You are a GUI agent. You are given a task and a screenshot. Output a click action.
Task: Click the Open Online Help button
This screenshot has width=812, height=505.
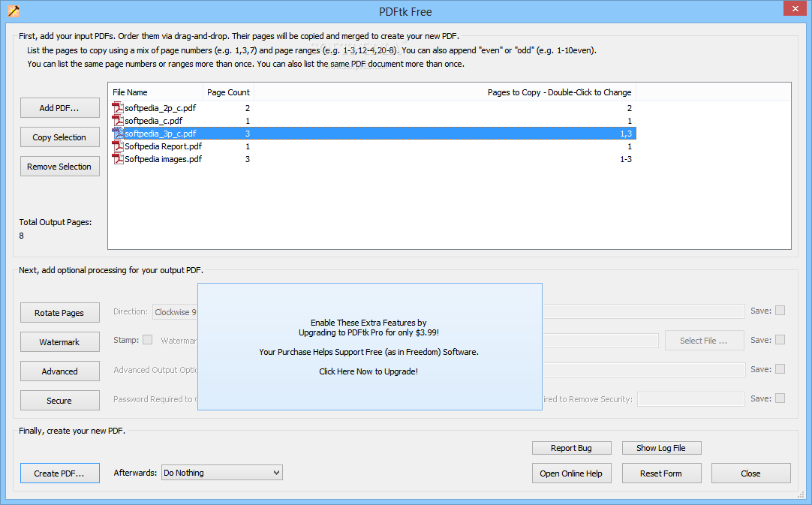(571, 473)
